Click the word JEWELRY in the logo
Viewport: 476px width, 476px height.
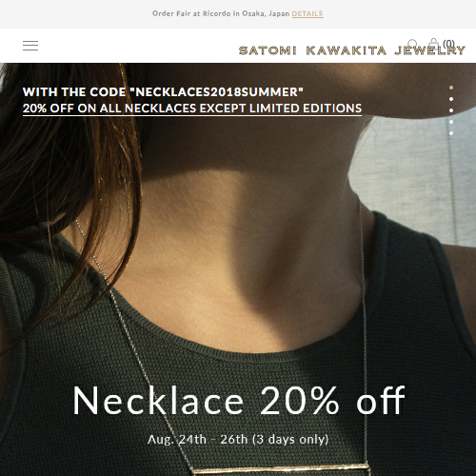point(430,50)
